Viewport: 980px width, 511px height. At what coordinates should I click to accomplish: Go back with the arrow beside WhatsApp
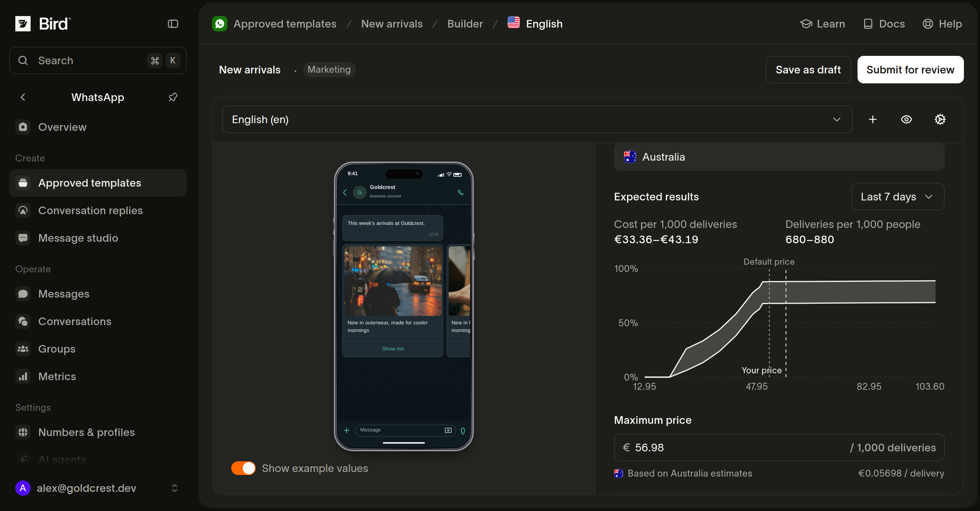[x=23, y=97]
